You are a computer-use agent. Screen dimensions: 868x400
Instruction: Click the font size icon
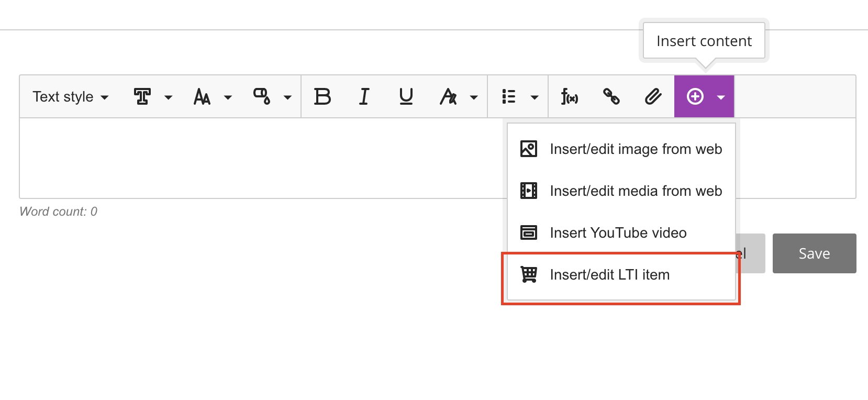coord(202,97)
